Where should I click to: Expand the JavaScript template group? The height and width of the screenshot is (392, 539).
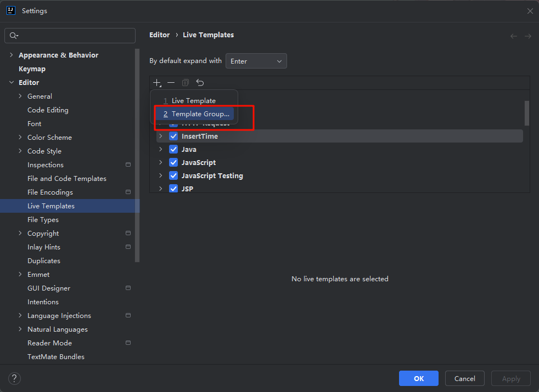point(160,162)
